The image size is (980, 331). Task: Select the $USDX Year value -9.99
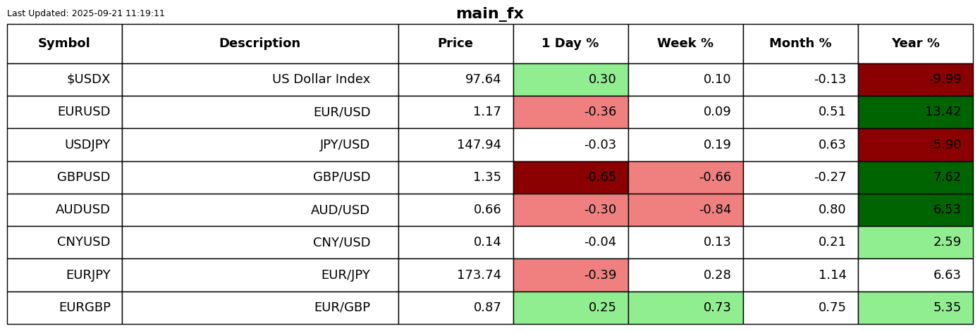click(x=915, y=80)
